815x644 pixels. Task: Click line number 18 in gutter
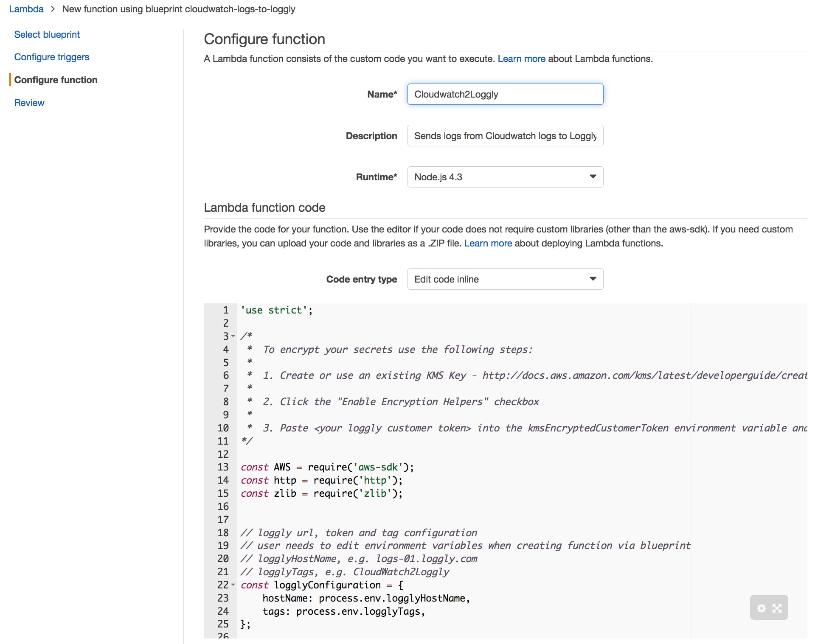[x=223, y=533]
